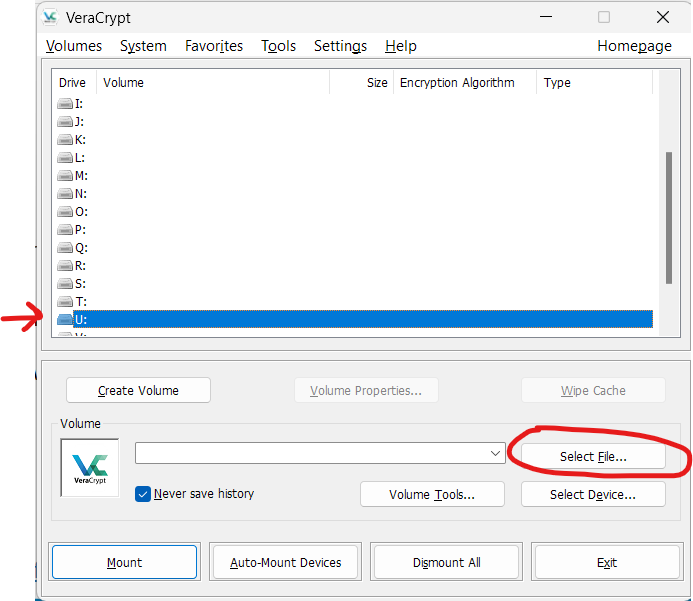Click the Volume Properties... button
The width and height of the screenshot is (693, 601).
(x=366, y=390)
